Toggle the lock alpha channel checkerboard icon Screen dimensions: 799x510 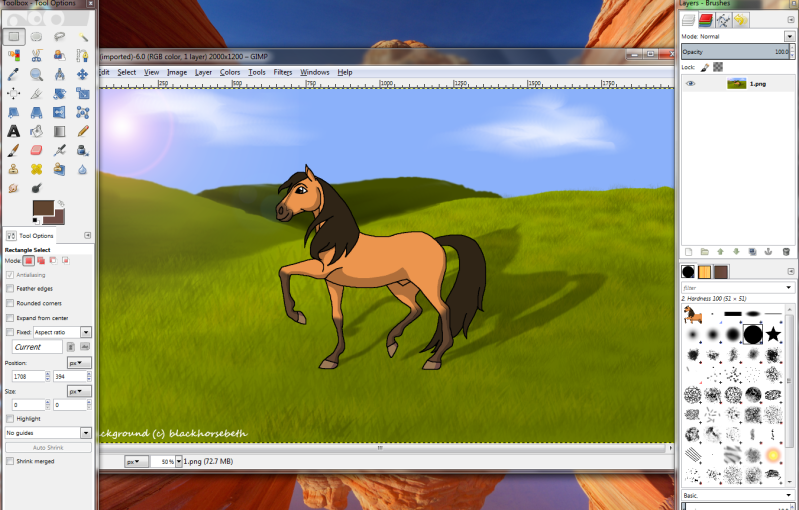[x=718, y=67]
